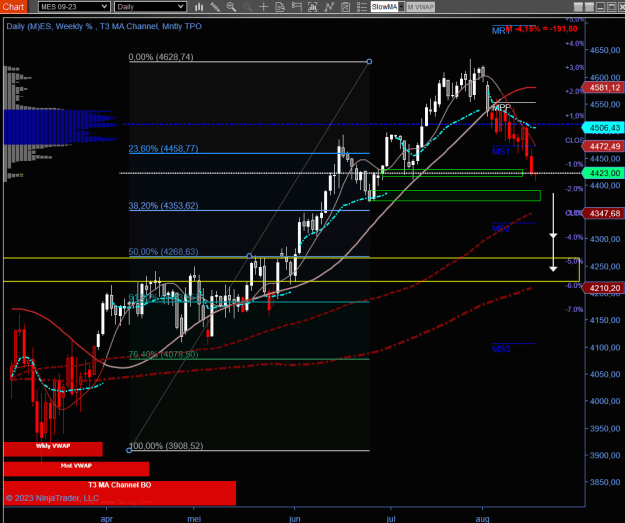Click the apr label on time axis
Viewport: 625px width, 523px height.
tap(106, 519)
